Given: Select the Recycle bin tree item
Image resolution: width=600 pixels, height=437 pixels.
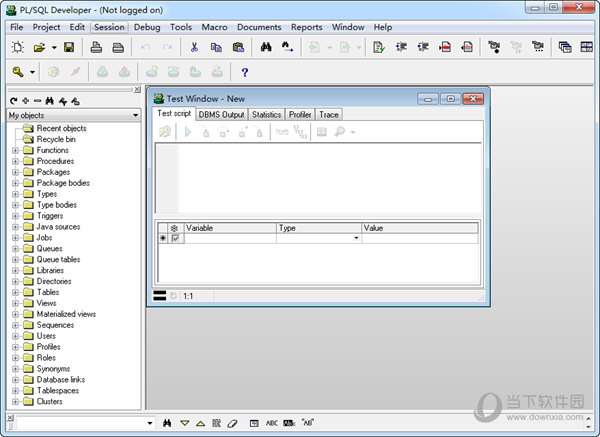Looking at the screenshot, I should pyautogui.click(x=57, y=139).
